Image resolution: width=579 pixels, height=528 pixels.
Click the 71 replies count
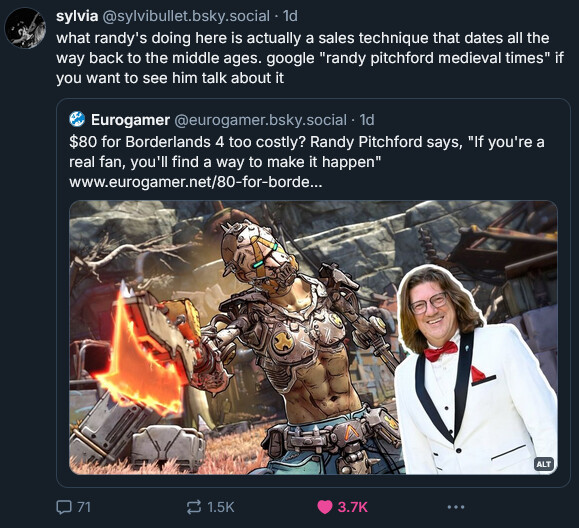pos(84,507)
